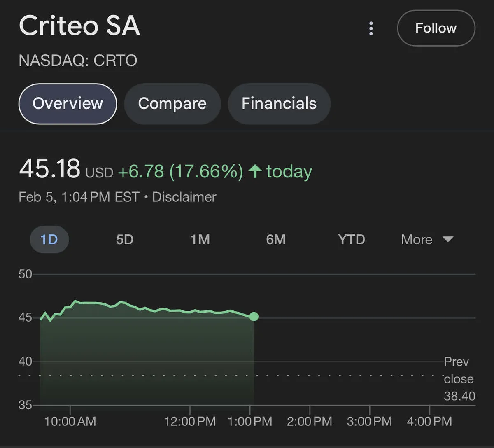The height and width of the screenshot is (448, 494).
Task: Show year-to-date YTD chart
Action: point(351,239)
